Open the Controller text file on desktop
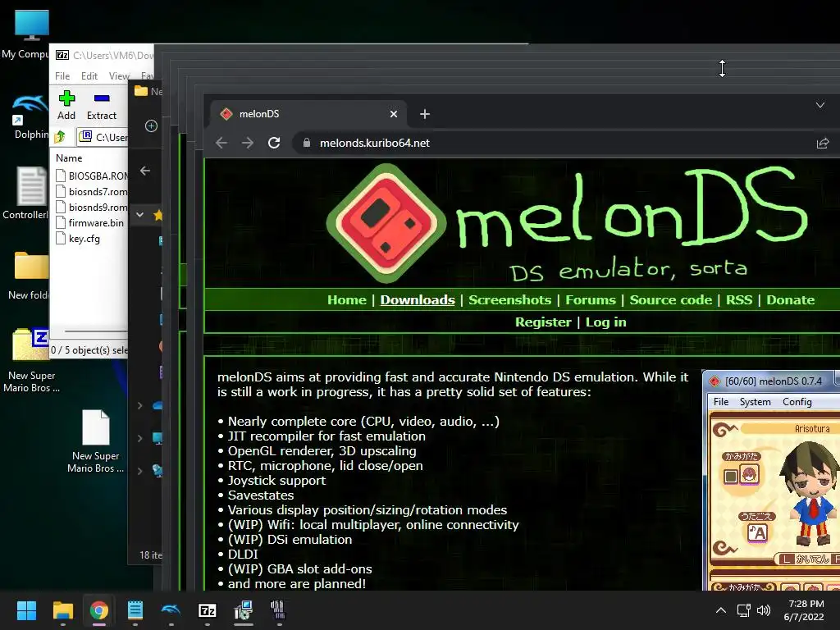Screen dimensions: 840x630 coord(30,193)
